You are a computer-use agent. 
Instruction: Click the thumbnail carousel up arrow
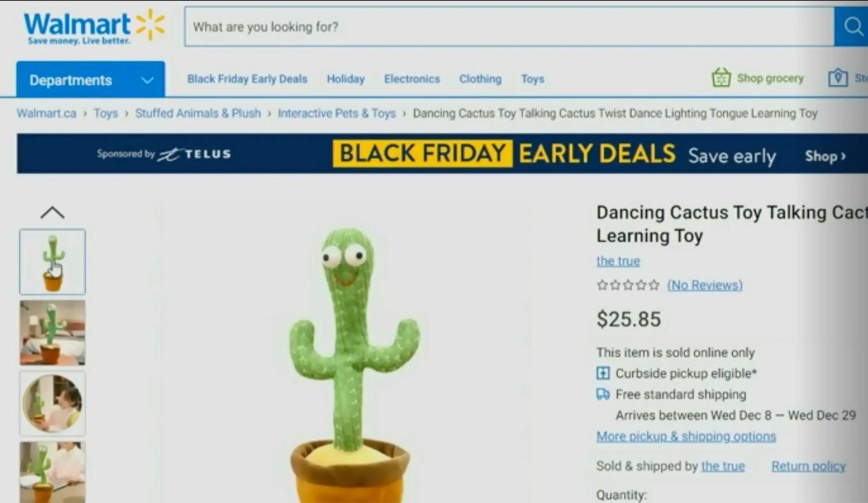click(x=52, y=212)
